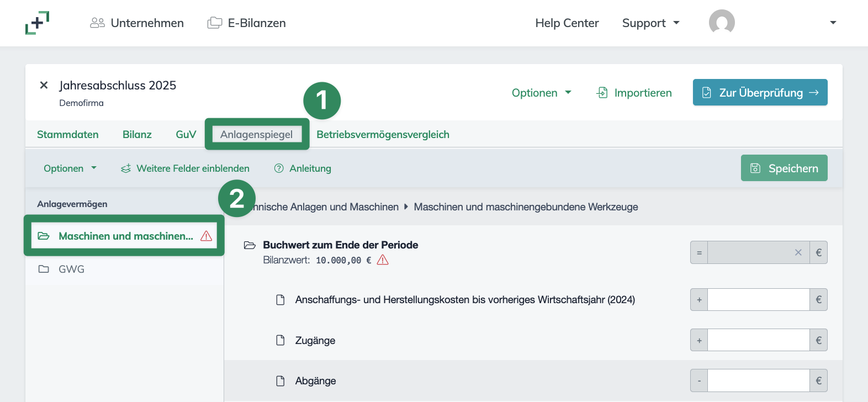Click the document icon beside Zugänge
868x402 pixels.
[280, 340]
